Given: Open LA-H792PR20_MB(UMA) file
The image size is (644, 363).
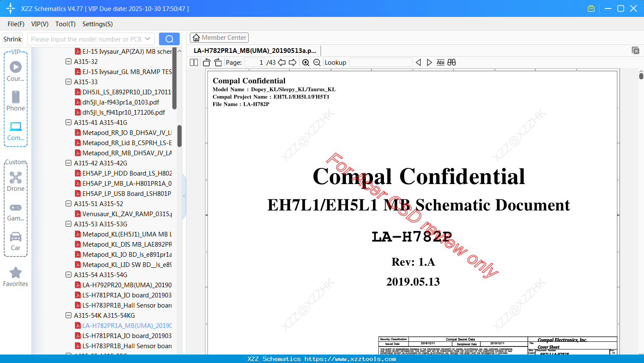Looking at the screenshot, I should [x=123, y=285].
